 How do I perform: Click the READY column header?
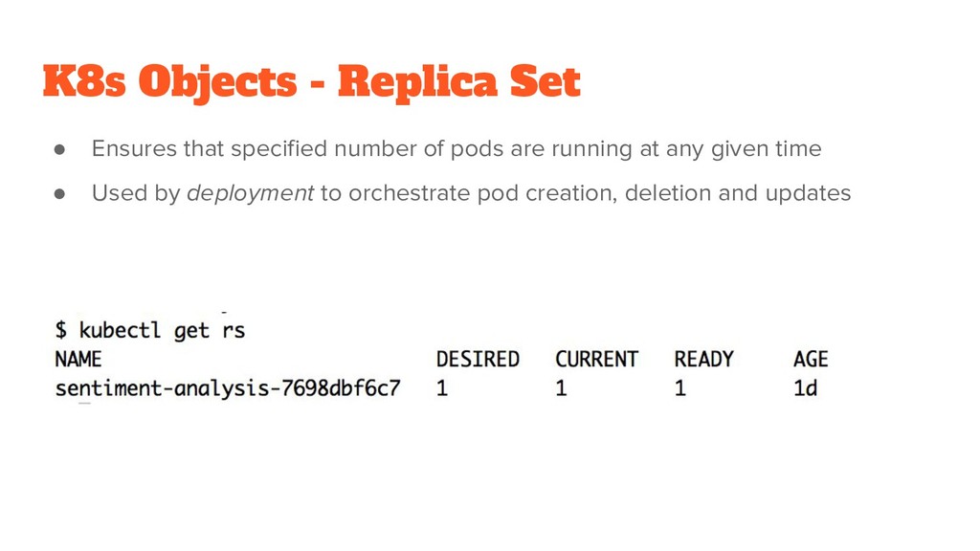coord(703,360)
